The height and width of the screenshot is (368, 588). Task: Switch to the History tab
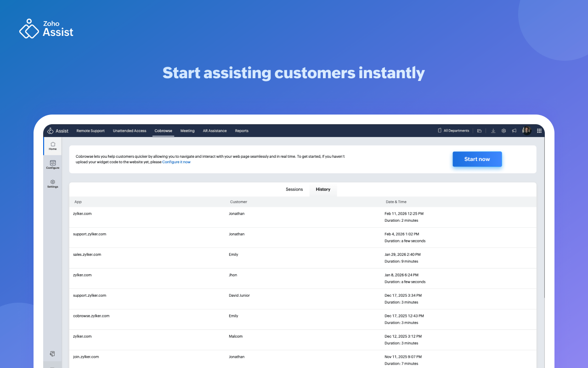tap(323, 190)
